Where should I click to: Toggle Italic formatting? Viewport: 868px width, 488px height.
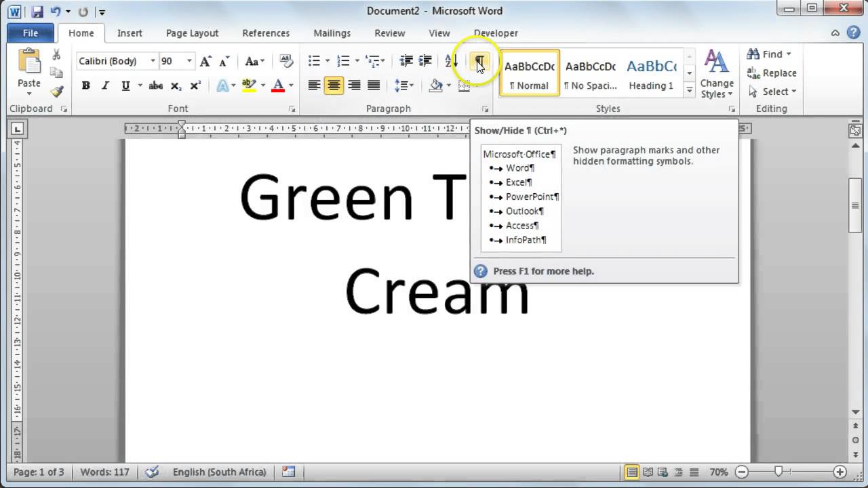pos(105,85)
